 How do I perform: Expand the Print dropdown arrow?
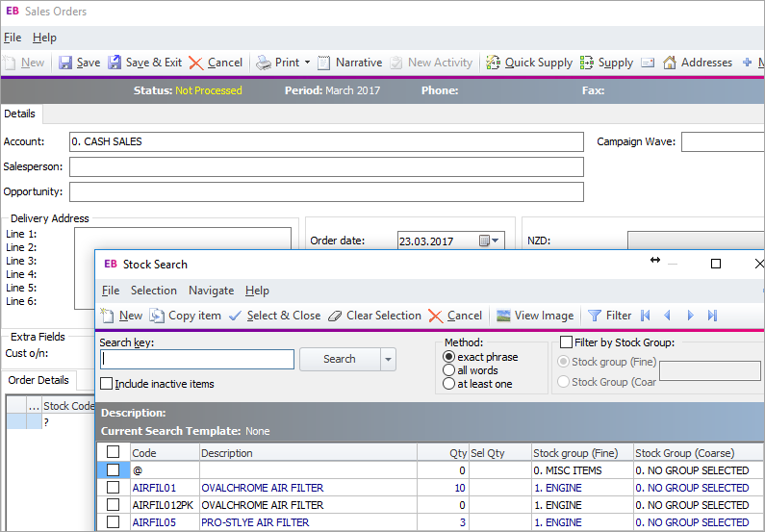(307, 63)
